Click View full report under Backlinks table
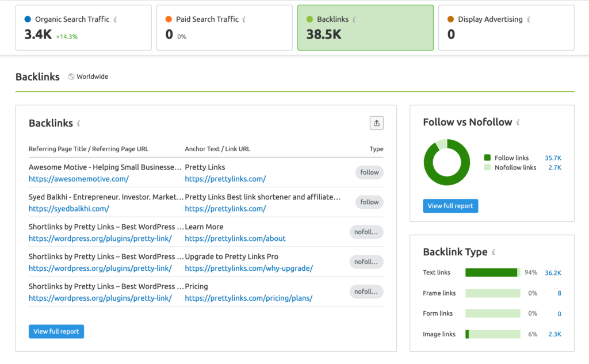This screenshot has height=364, width=589. click(56, 331)
